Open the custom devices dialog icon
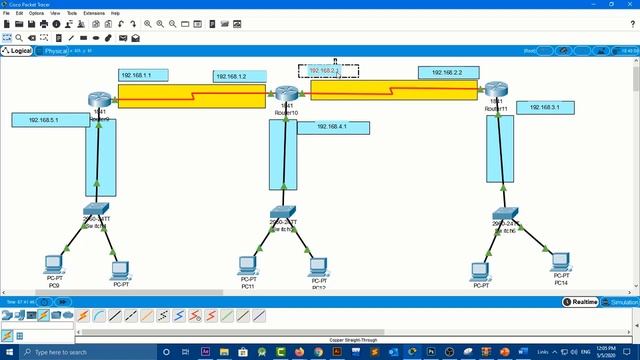This screenshot has width=640, height=360. pyautogui.click(x=198, y=24)
